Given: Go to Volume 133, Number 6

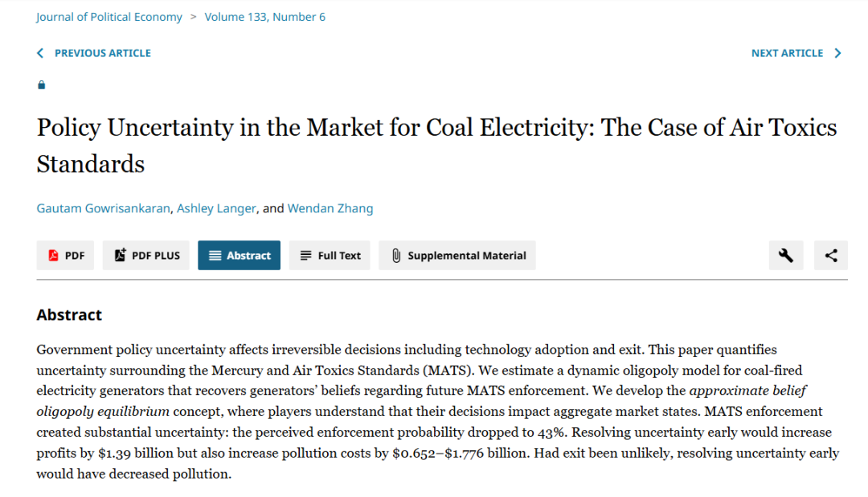Looking at the screenshot, I should click(x=265, y=17).
